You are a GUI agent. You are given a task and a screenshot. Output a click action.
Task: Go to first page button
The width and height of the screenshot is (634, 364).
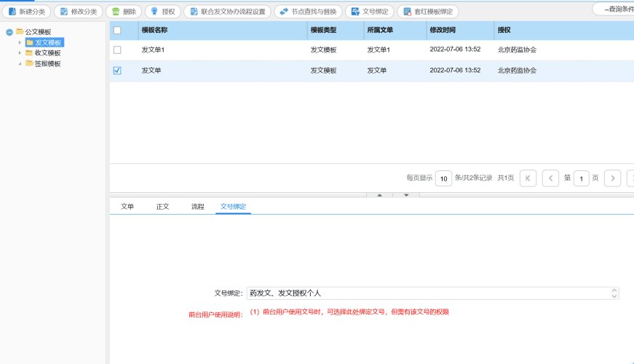click(528, 178)
